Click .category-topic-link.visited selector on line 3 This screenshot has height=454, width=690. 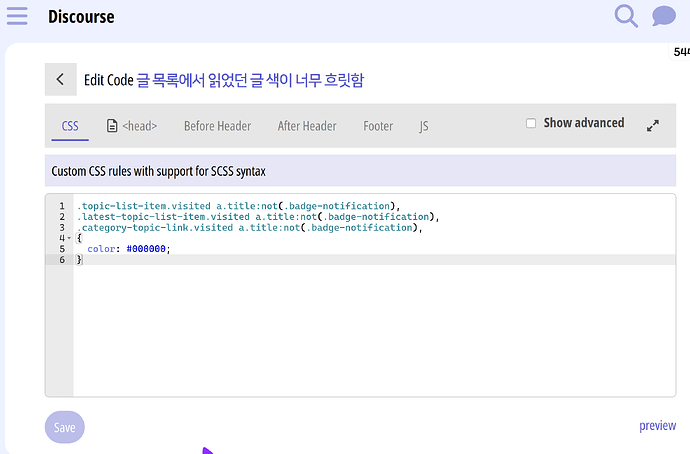[155, 227]
